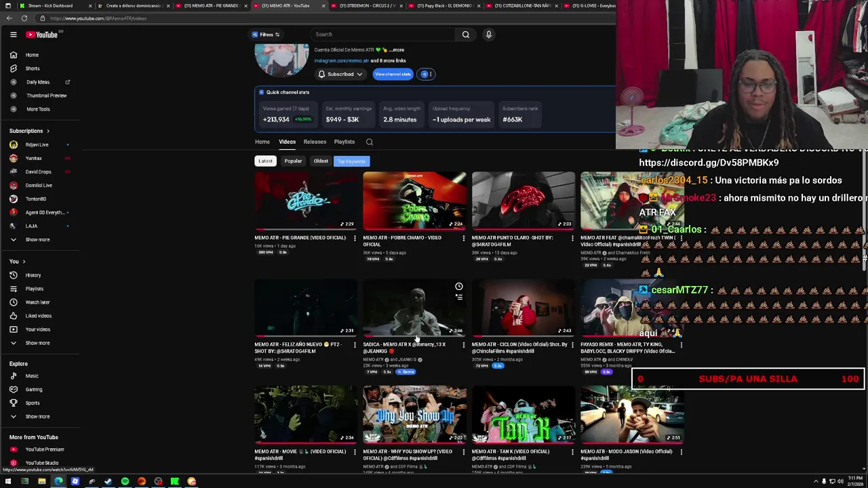Open WHY YOU SHOW UP video thumbnail

[414, 414]
